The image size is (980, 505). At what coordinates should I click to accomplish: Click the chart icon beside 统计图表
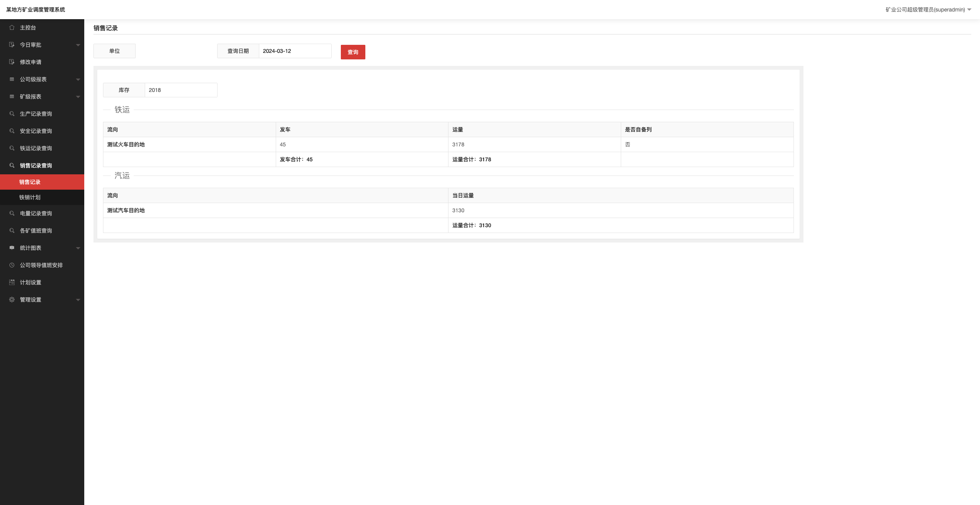tap(12, 248)
